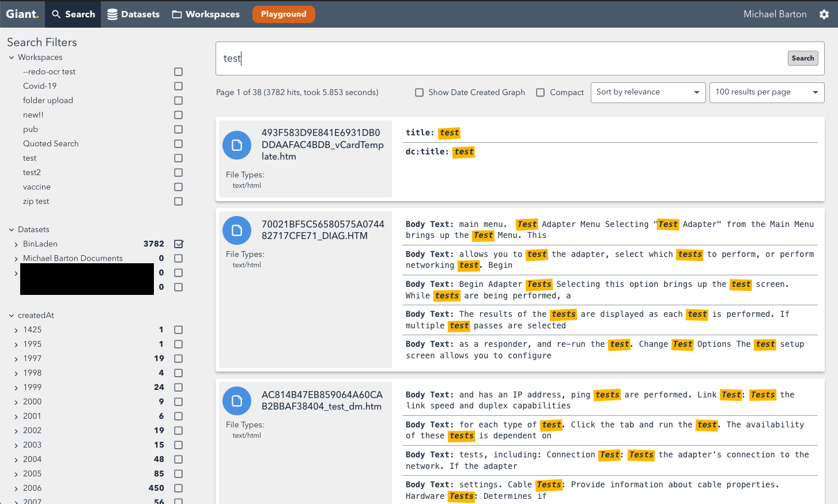Expand the 2006 createdAt filter
Screen dimensions: 838x504
[x=18, y=488]
